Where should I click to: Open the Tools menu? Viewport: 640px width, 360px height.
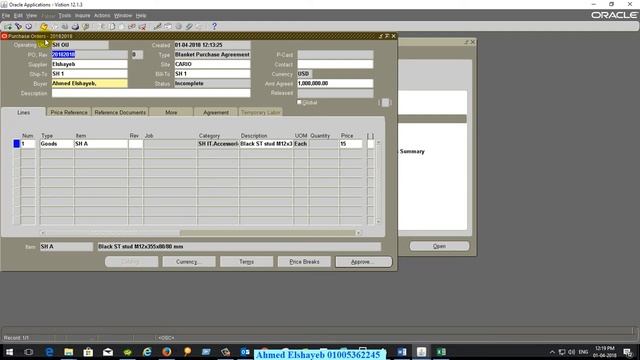[x=64, y=16]
